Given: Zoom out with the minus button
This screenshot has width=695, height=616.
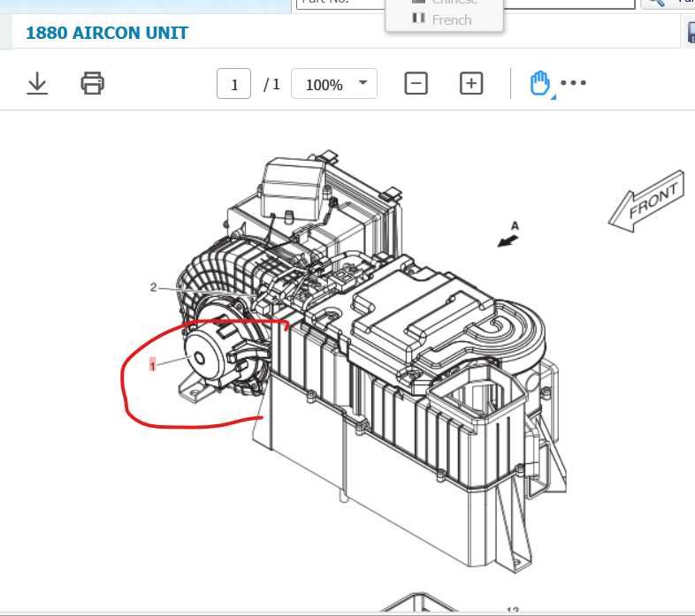Looking at the screenshot, I should pyautogui.click(x=416, y=83).
